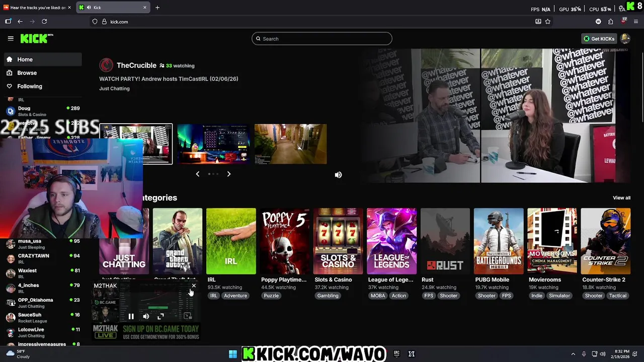644x362 pixels.
Task: Open CRAZYTAWN channel in sidebar
Action: tap(43, 258)
